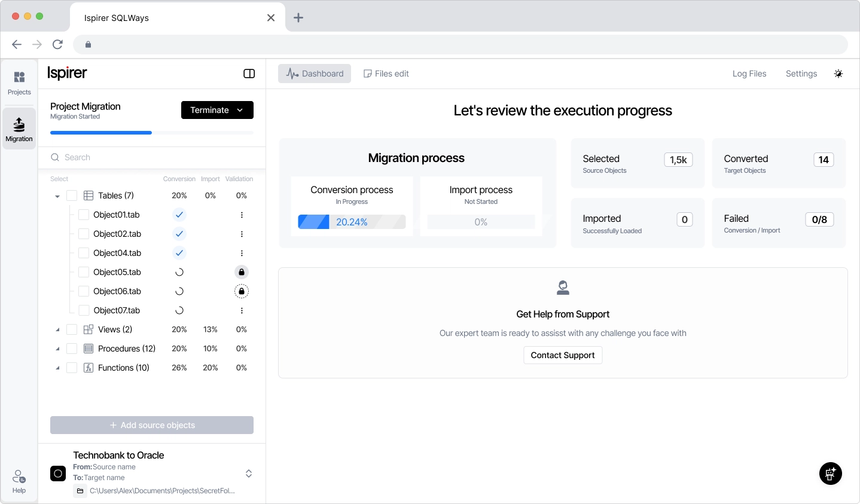Switch to the Files edit tab

[386, 74]
